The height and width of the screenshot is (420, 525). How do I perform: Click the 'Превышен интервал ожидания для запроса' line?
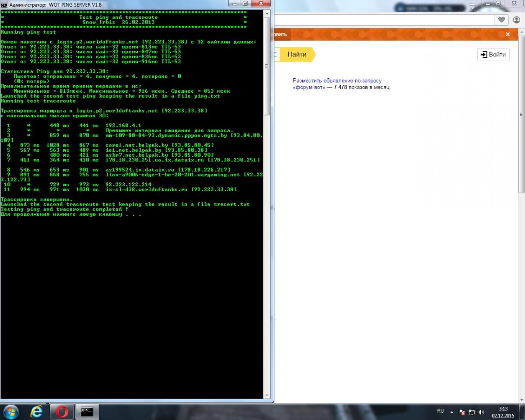(169, 130)
